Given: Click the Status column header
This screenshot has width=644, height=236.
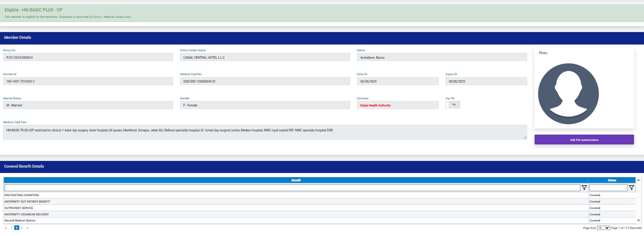Looking at the screenshot, I should point(612,180).
